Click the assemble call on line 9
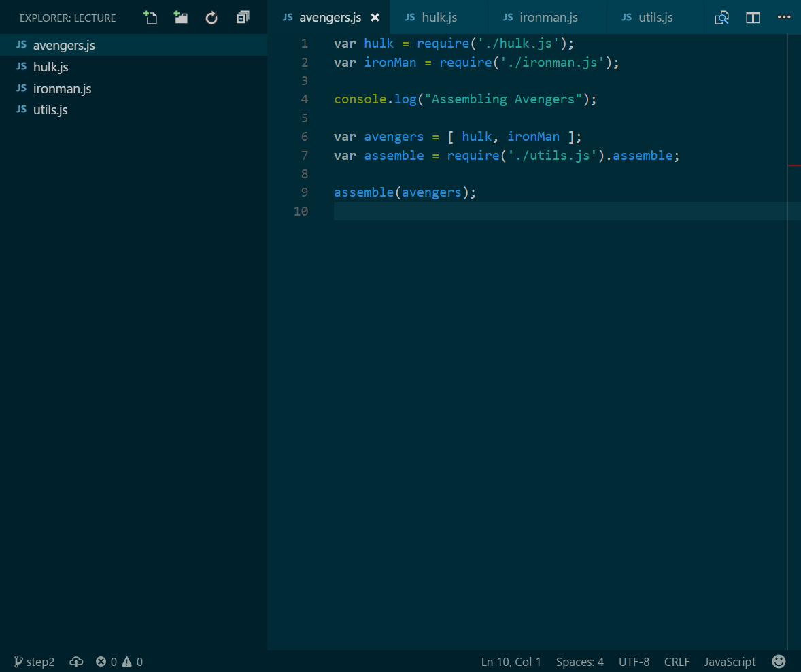 point(364,192)
